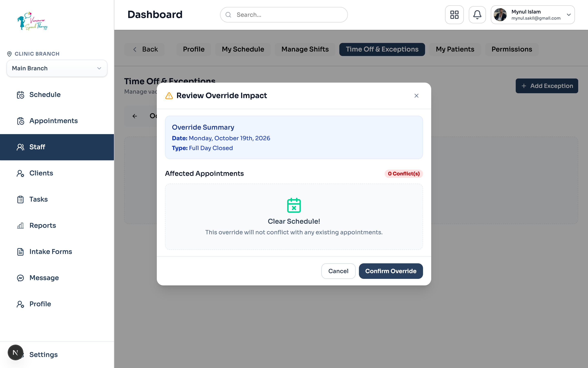
Task: Click the Appointments clipboard-clock icon
Action: [20, 121]
